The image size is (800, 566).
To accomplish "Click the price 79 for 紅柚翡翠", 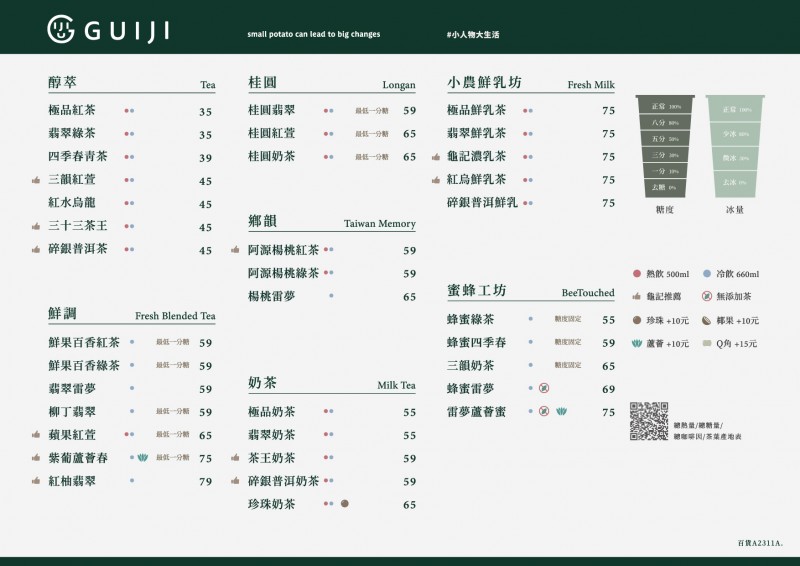I will click(x=206, y=481).
